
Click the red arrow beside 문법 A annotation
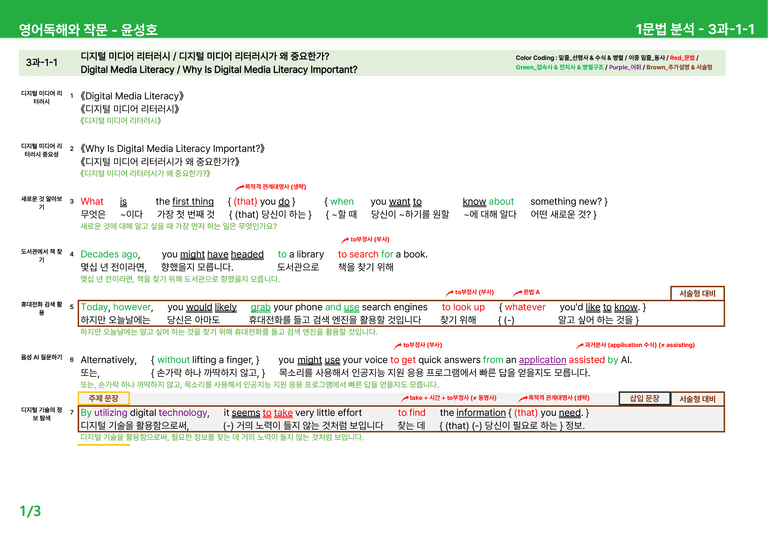(x=517, y=293)
